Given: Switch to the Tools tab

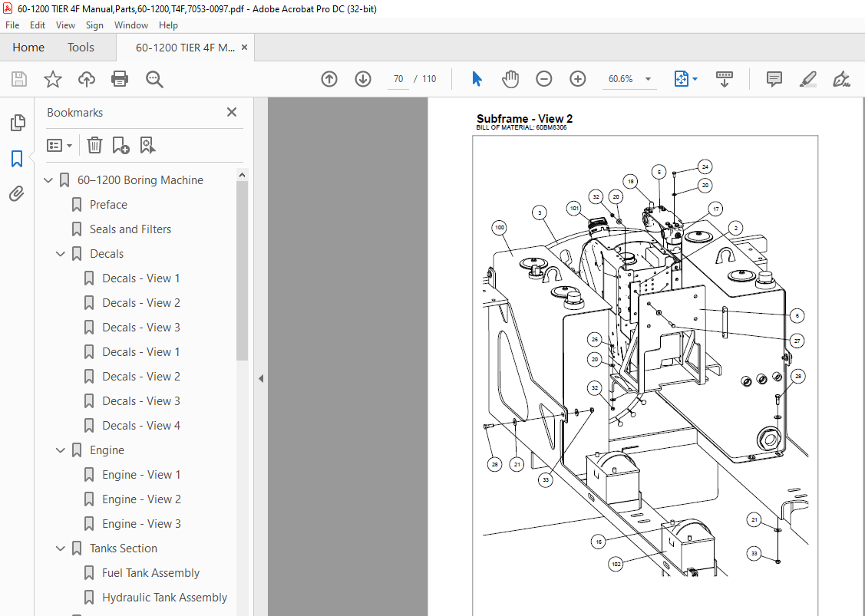Looking at the screenshot, I should point(81,48).
